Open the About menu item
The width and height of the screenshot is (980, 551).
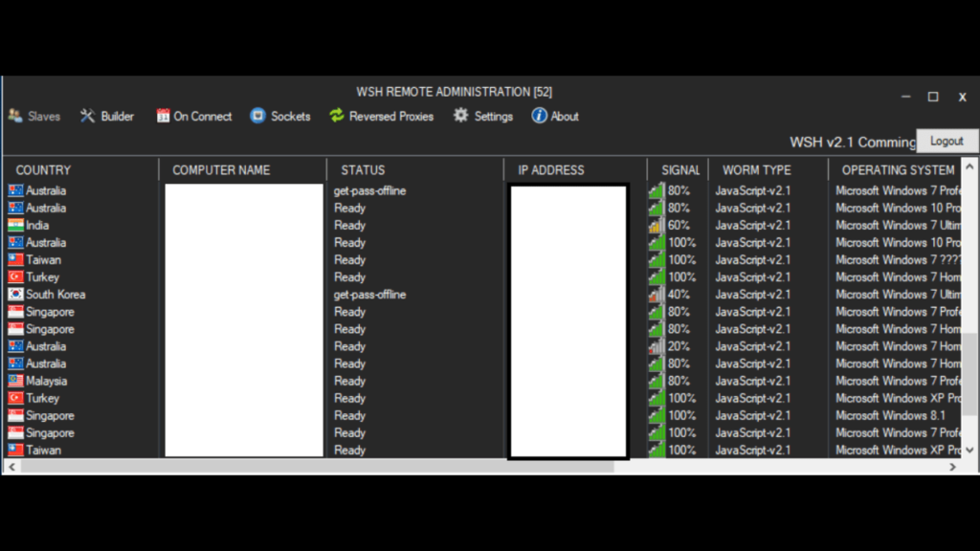[x=555, y=116]
